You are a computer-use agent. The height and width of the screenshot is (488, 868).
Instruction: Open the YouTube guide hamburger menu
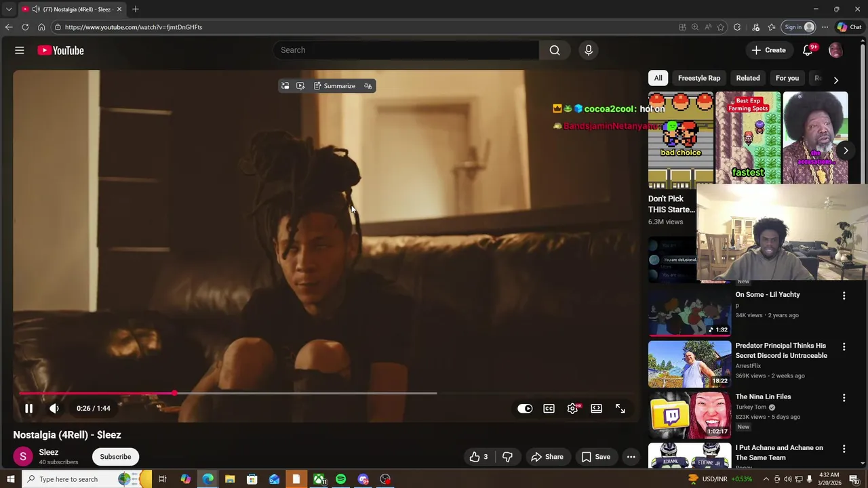click(20, 50)
